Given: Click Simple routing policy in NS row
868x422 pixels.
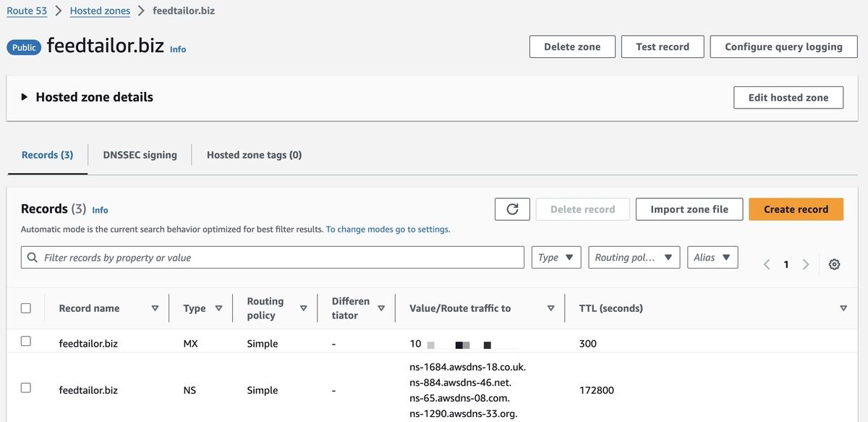Looking at the screenshot, I should point(263,390).
